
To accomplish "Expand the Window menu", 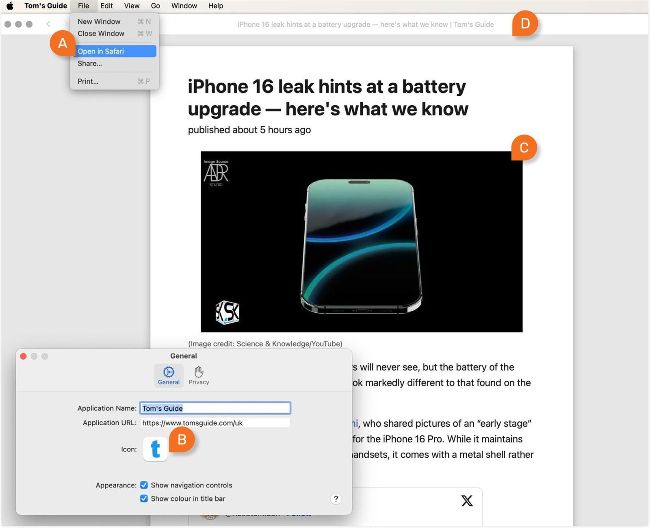I will 184,6.
